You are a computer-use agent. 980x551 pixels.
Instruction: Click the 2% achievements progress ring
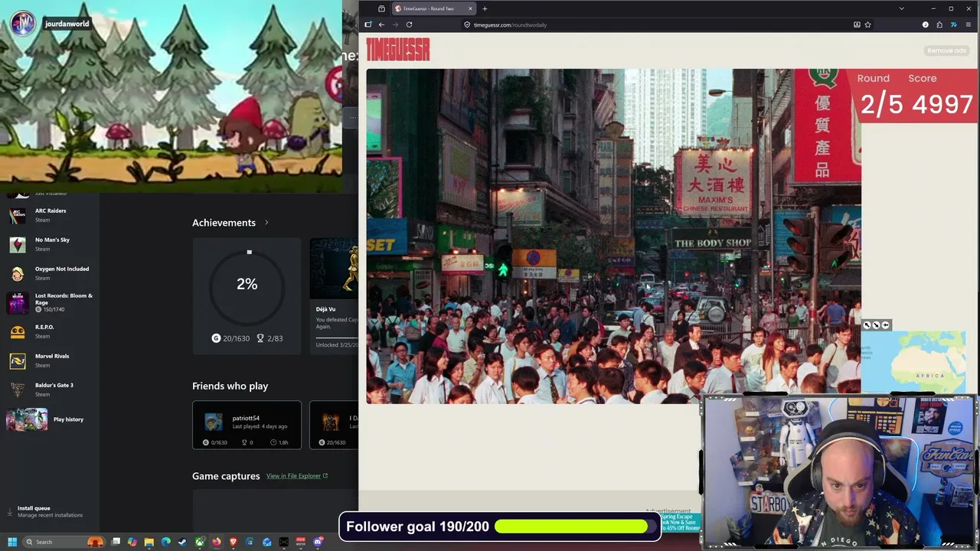click(x=247, y=285)
